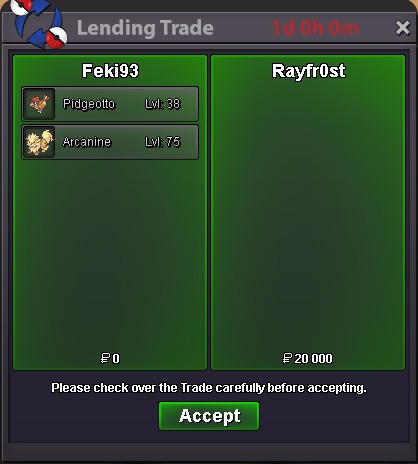Click Rayfr0st's empty offer panel
Screen dimensions: 418x464
coord(308,213)
